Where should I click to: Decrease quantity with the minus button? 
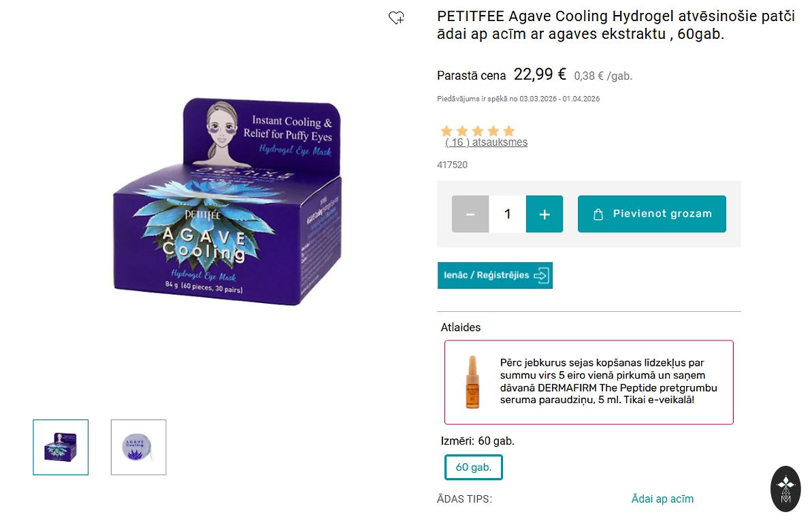coord(470,214)
